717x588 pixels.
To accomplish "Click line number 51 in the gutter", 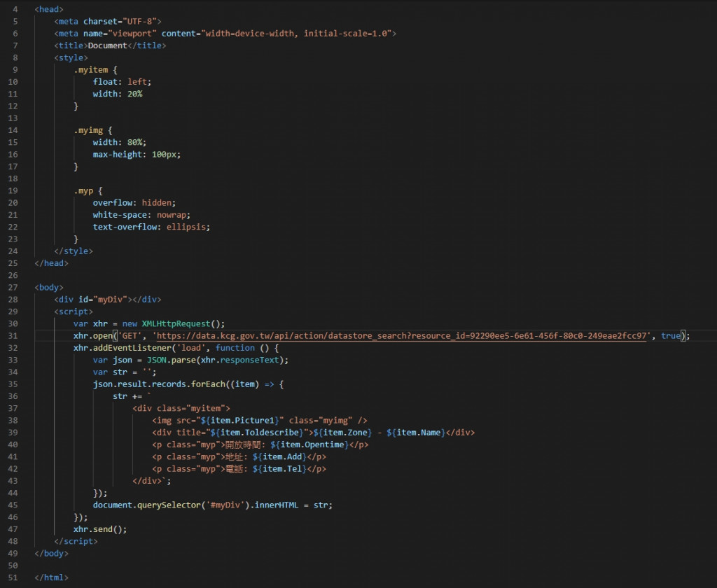I will click(13, 577).
